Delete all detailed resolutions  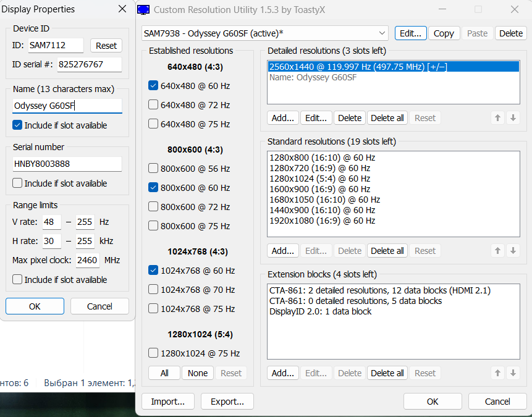coord(387,118)
